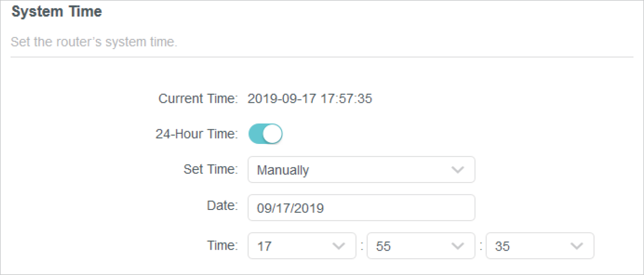Toggle the 24-Hour Time switch

[265, 134]
